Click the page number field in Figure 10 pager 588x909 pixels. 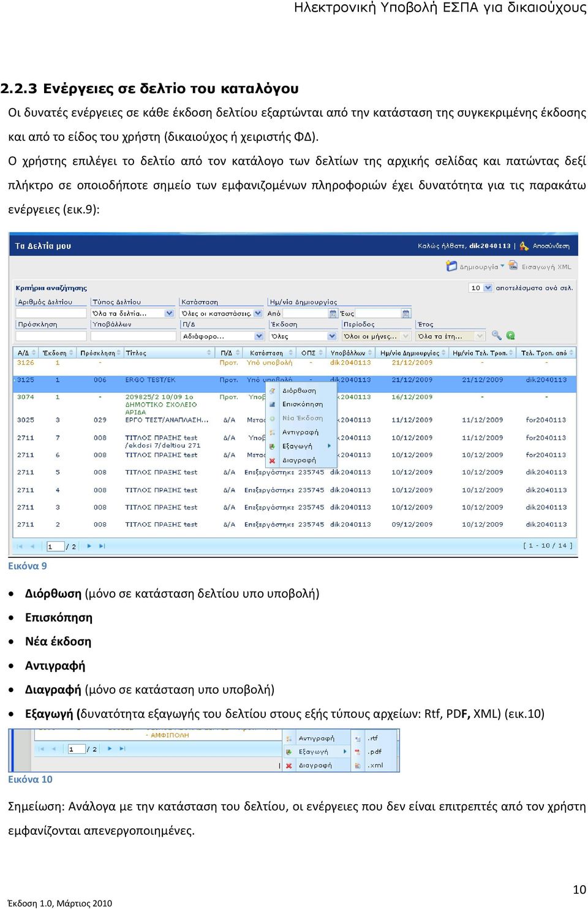(x=77, y=749)
